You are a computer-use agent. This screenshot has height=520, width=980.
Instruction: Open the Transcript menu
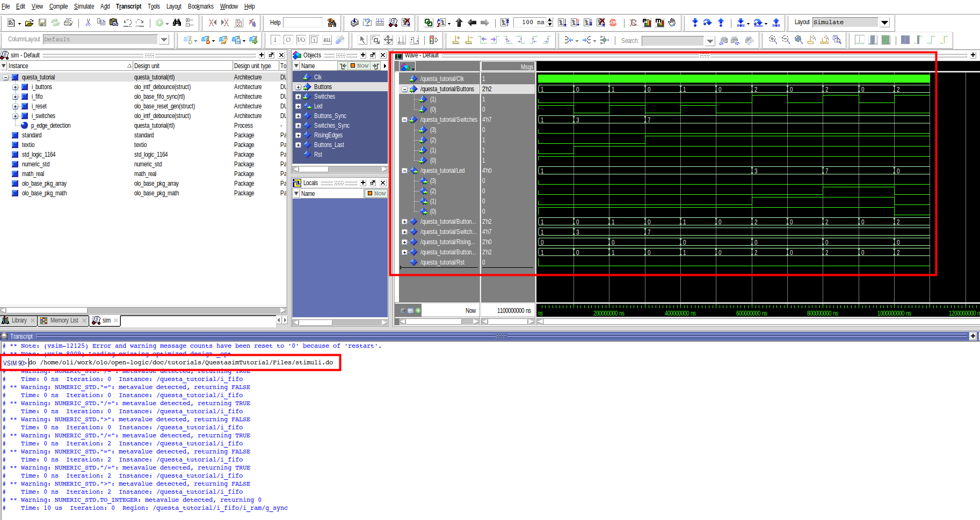(x=129, y=6)
